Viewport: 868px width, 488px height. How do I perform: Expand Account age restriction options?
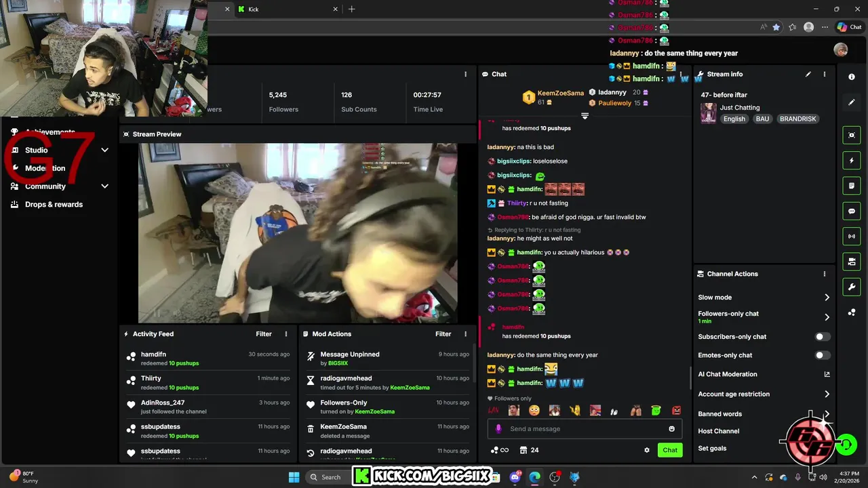827,394
